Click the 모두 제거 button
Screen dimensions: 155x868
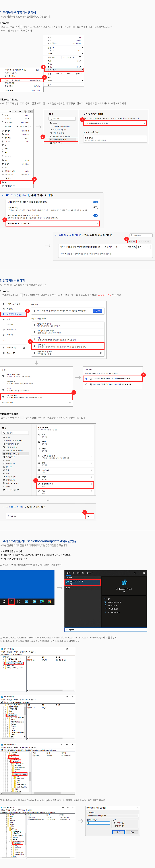coord(132,241)
